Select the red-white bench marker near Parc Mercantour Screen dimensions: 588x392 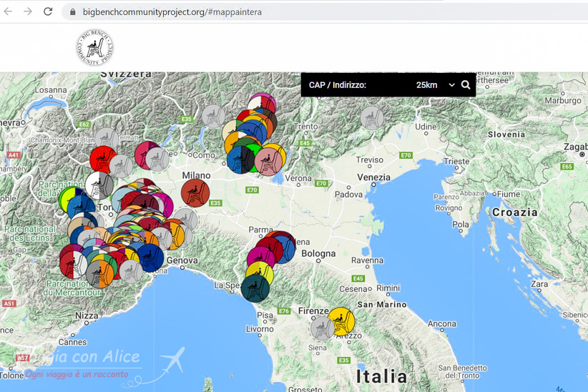(73, 265)
